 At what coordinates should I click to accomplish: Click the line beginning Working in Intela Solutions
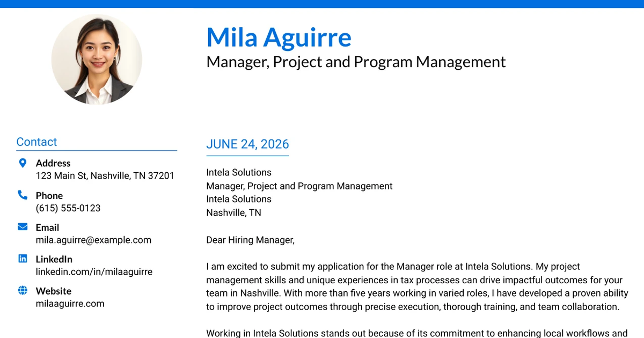tap(417, 333)
